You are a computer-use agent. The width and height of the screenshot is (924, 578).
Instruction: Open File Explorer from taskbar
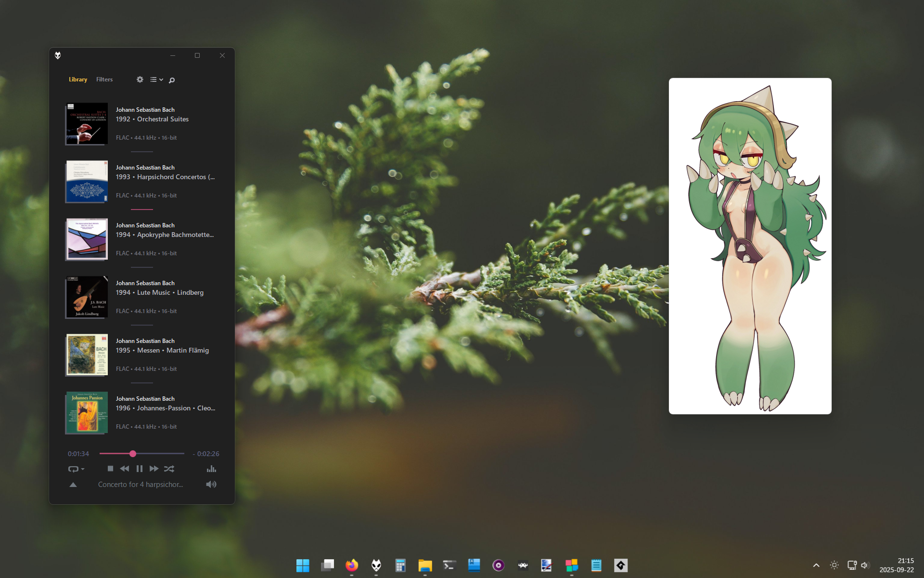[425, 565]
